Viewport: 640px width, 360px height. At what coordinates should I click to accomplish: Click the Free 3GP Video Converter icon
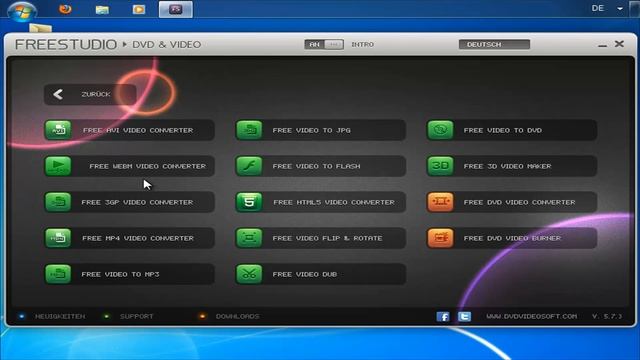[x=58, y=202]
